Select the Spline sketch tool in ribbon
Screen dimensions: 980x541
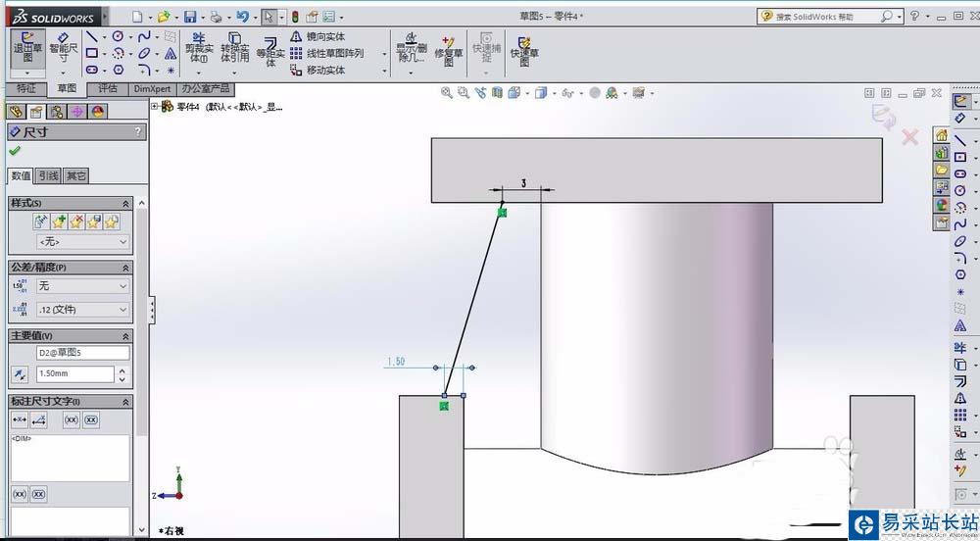point(144,37)
